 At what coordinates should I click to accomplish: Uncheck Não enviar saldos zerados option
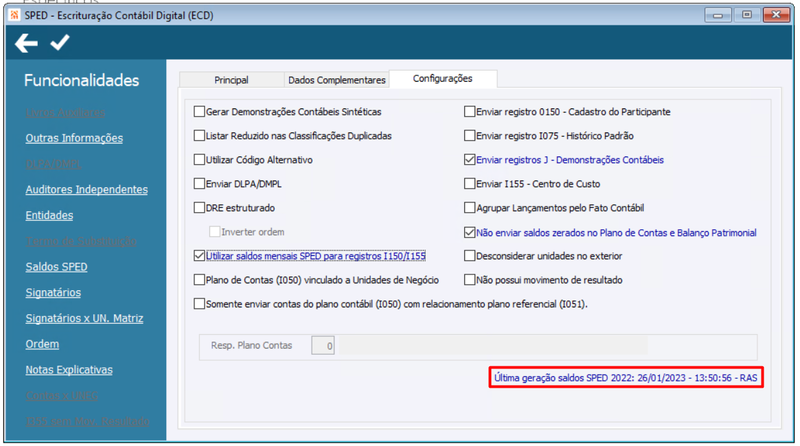coord(469,233)
